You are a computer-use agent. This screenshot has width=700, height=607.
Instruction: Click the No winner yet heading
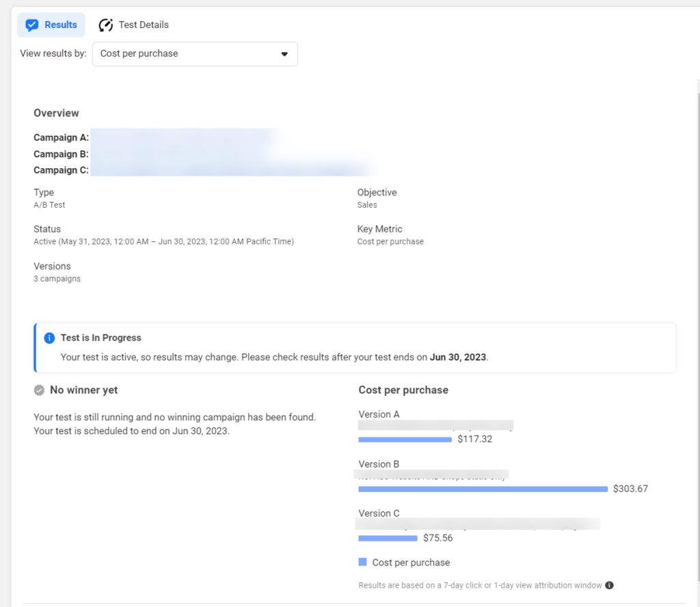point(84,390)
